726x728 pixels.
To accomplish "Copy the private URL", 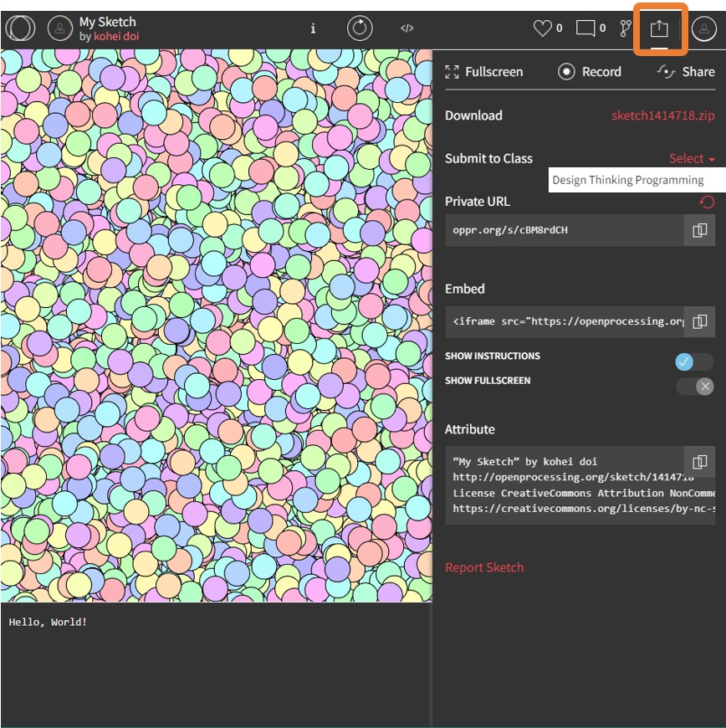I will pos(699,230).
